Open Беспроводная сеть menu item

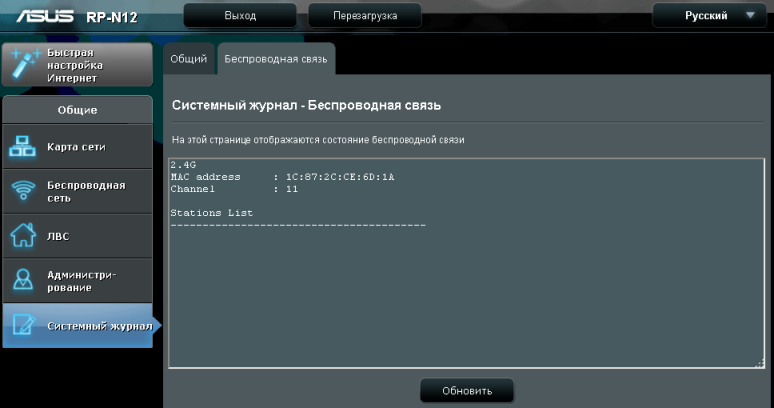pos(77,191)
